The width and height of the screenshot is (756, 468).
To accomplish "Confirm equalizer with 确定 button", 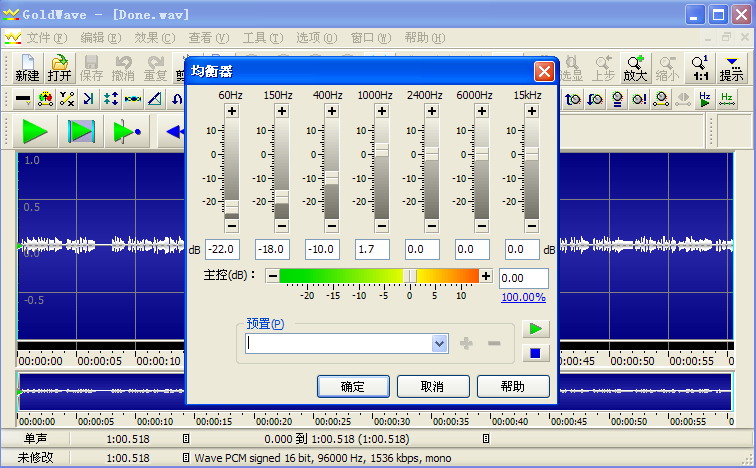I will click(x=353, y=387).
